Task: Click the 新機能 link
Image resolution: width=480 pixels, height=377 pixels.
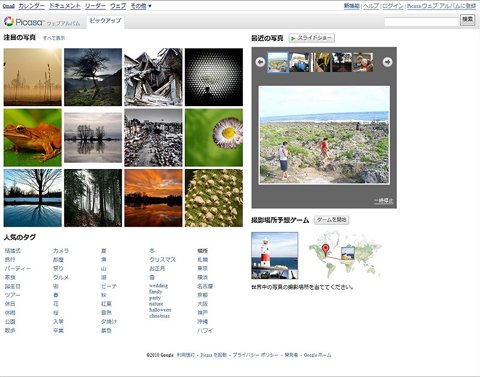Action: click(352, 6)
